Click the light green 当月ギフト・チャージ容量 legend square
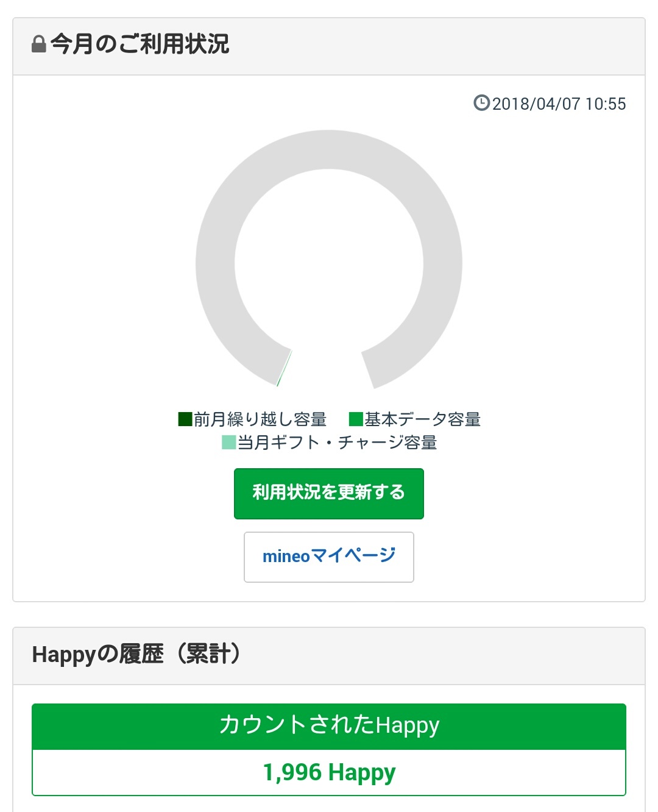This screenshot has width=658, height=812. pos(228,442)
